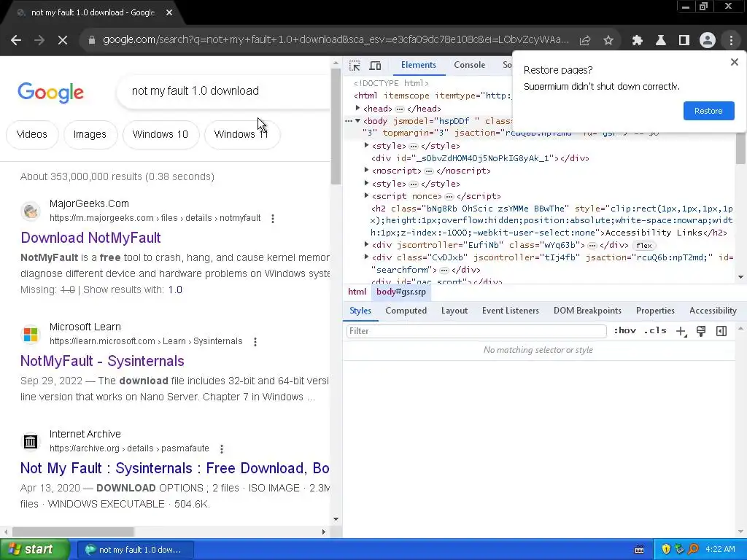Open the Properties tab
The height and width of the screenshot is (560, 747).
coord(655,311)
